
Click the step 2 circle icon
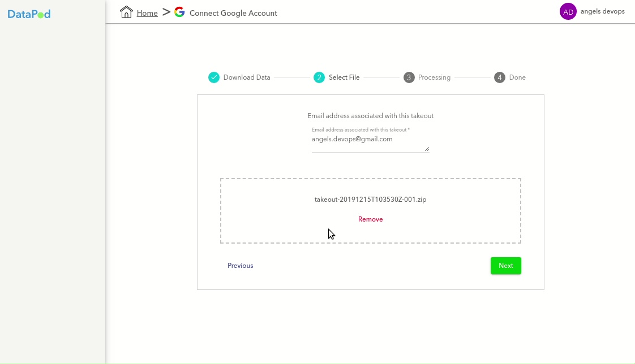tap(319, 77)
